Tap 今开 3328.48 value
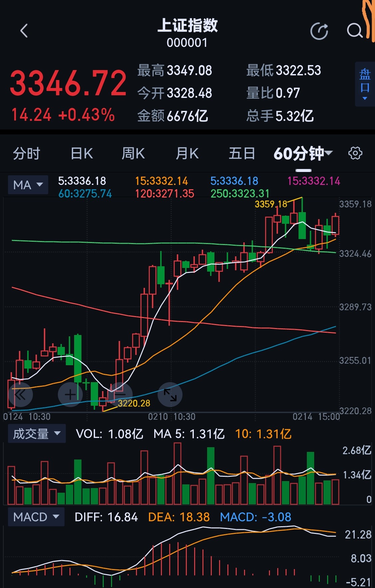 pyautogui.click(x=175, y=93)
